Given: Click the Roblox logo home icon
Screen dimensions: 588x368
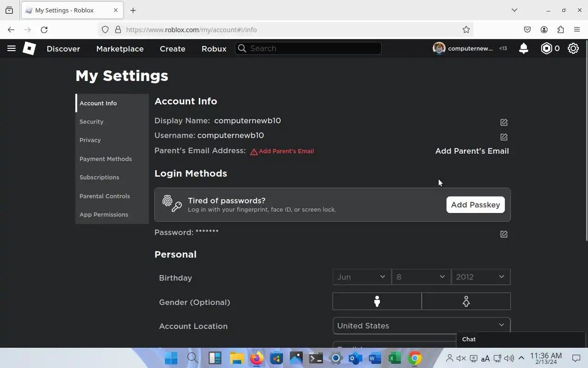Looking at the screenshot, I should click(29, 48).
